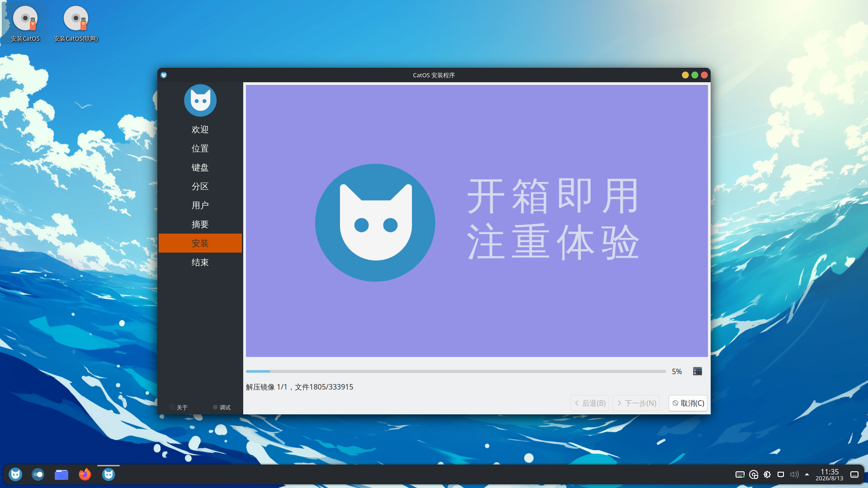This screenshot has height=488, width=868.
Task: Click the CatOS logo in the installer sidebar
Action: tap(200, 100)
